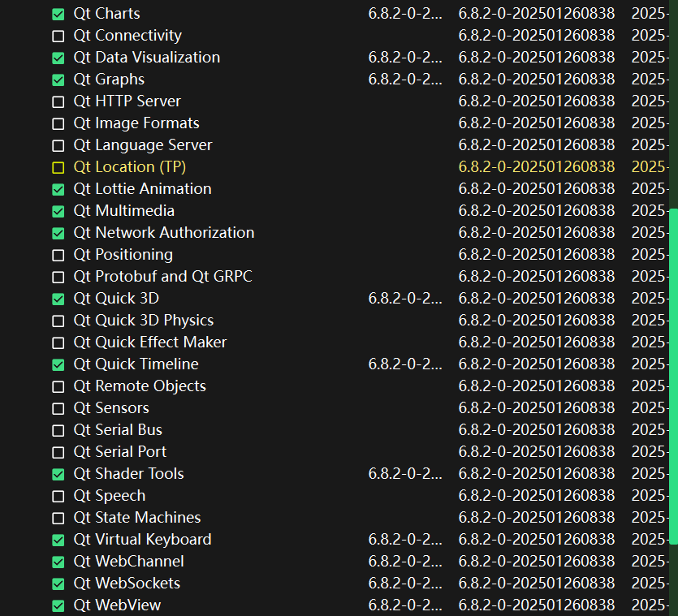This screenshot has height=616, width=678.
Task: Uncheck the Qt Virtual Keyboard checkbox
Action: click(x=58, y=541)
